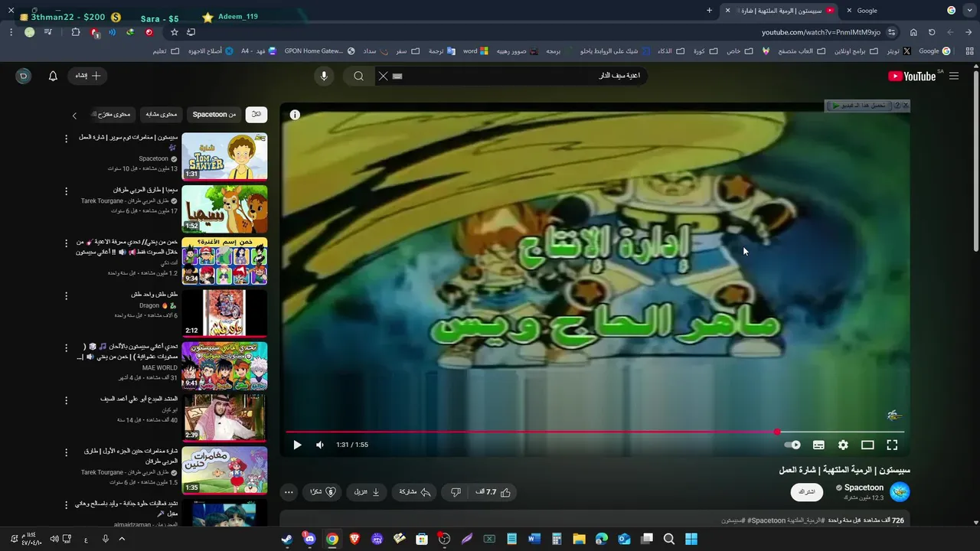Open the كورة bookmarks folder

704,51
